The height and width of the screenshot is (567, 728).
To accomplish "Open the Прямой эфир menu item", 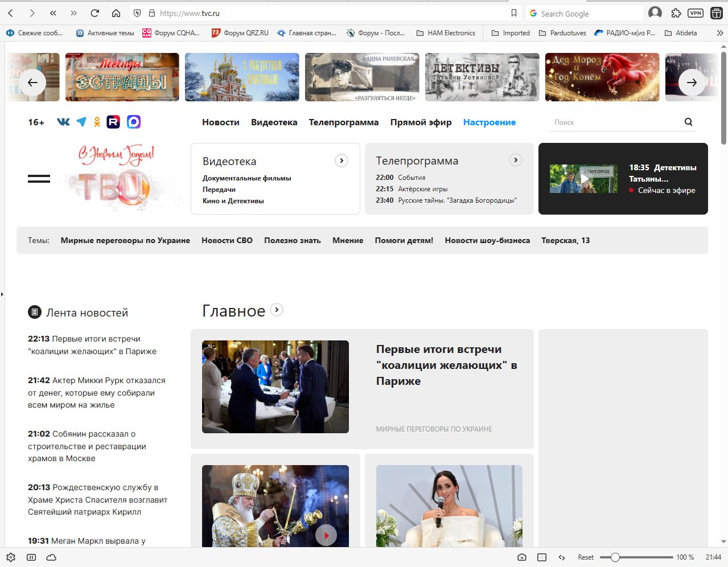I will (421, 122).
